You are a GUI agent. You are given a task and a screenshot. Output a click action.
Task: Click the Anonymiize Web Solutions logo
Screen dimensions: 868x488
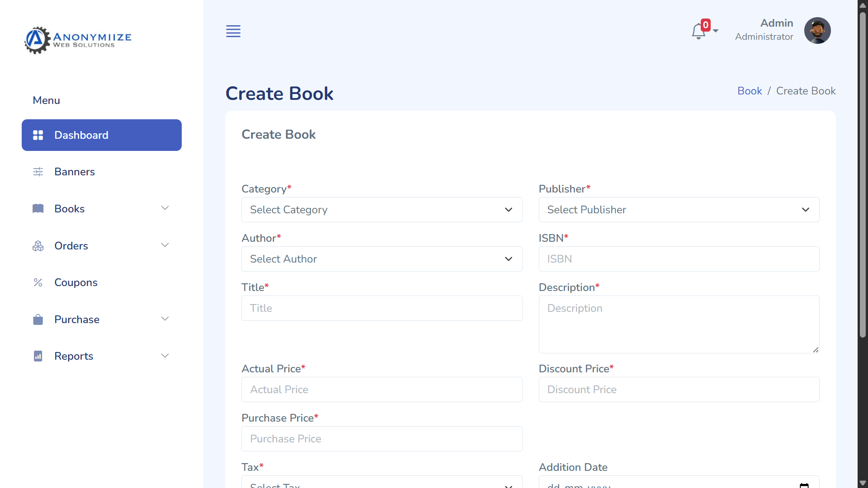point(78,40)
